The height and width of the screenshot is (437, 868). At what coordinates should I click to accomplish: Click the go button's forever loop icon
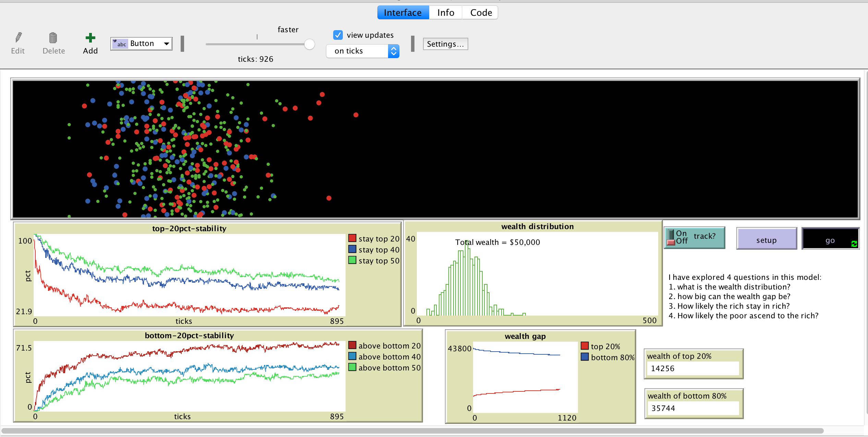854,244
